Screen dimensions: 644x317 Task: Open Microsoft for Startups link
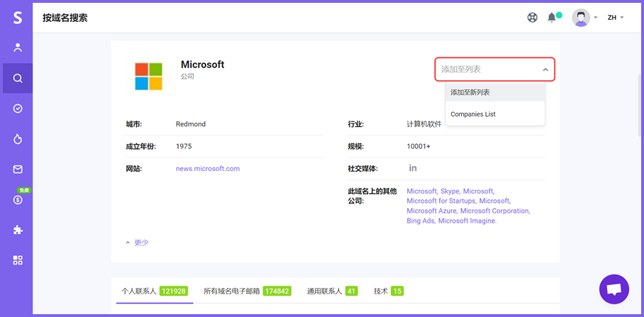click(x=441, y=201)
